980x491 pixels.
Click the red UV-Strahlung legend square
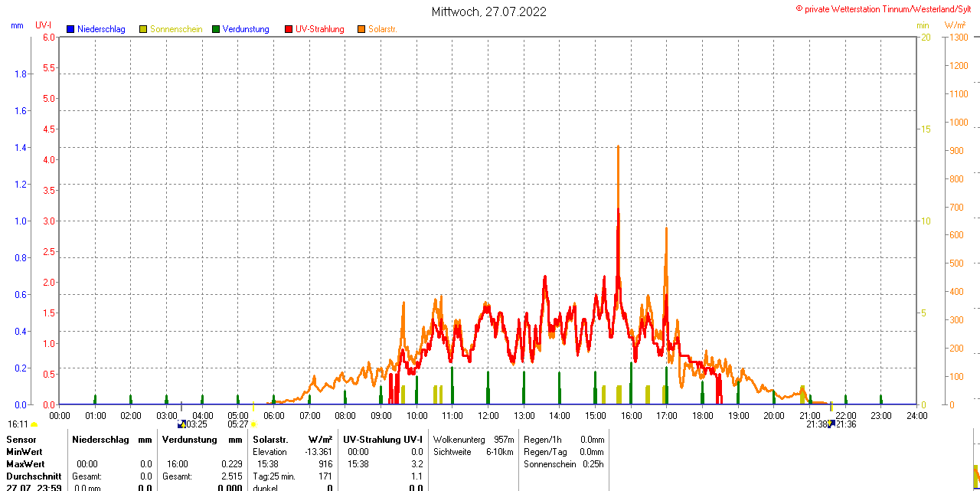pos(289,29)
